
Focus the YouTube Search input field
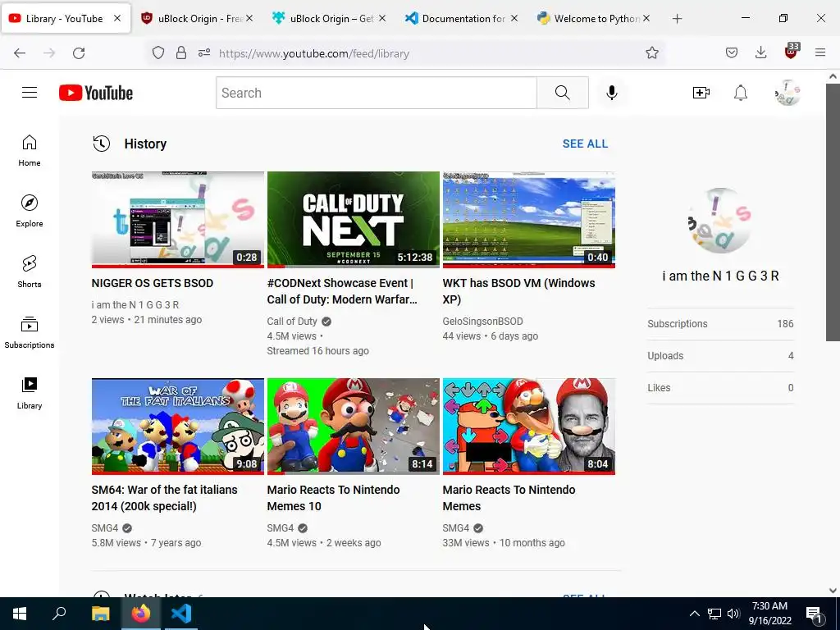tap(376, 93)
